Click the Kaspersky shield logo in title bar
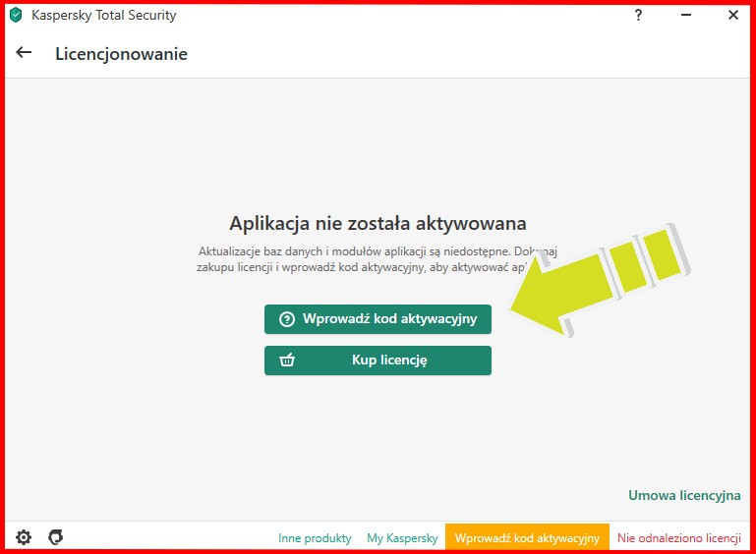Image resolution: width=756 pixels, height=554 pixels. pyautogui.click(x=16, y=15)
